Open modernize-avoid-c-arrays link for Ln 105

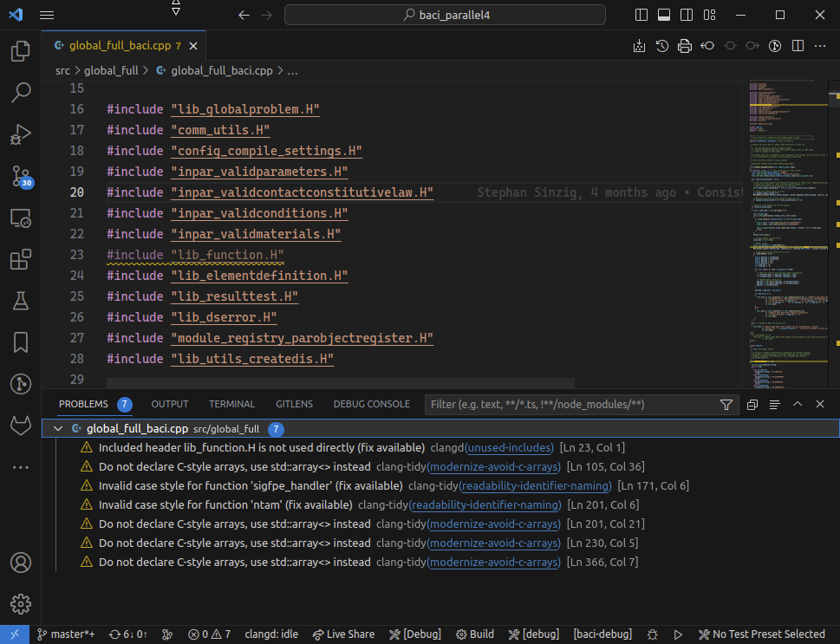tap(493, 466)
